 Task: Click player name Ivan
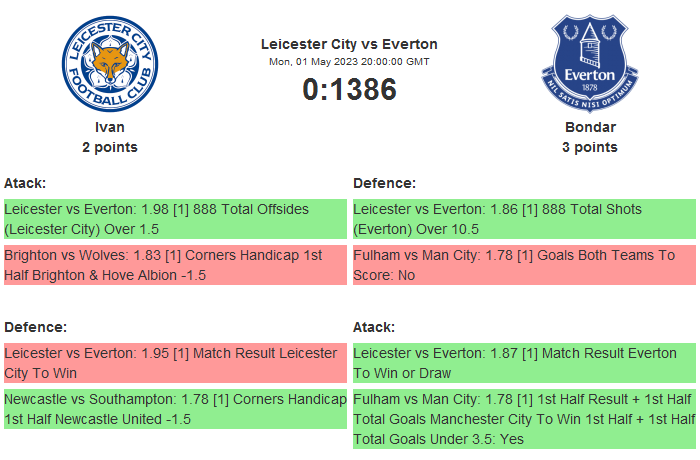[110, 127]
